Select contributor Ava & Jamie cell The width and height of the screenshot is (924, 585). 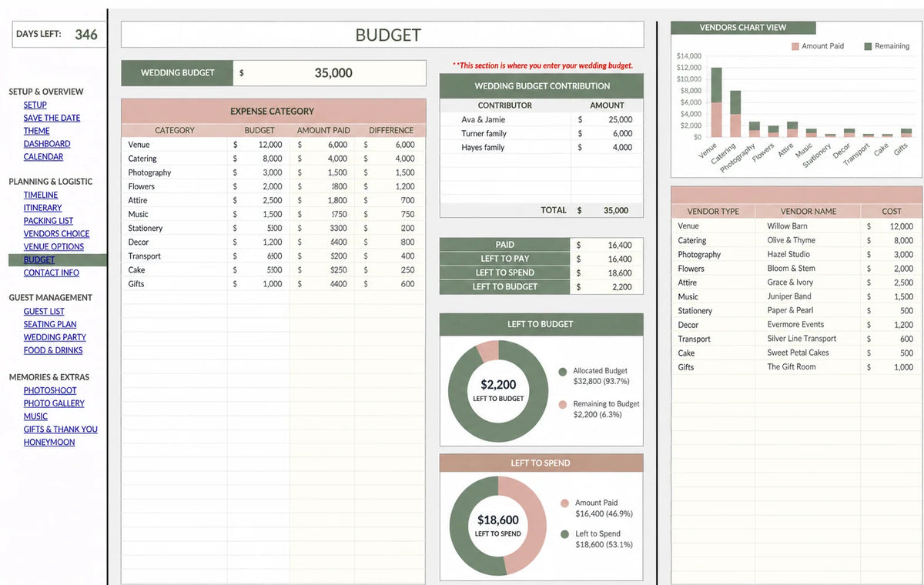(505, 119)
